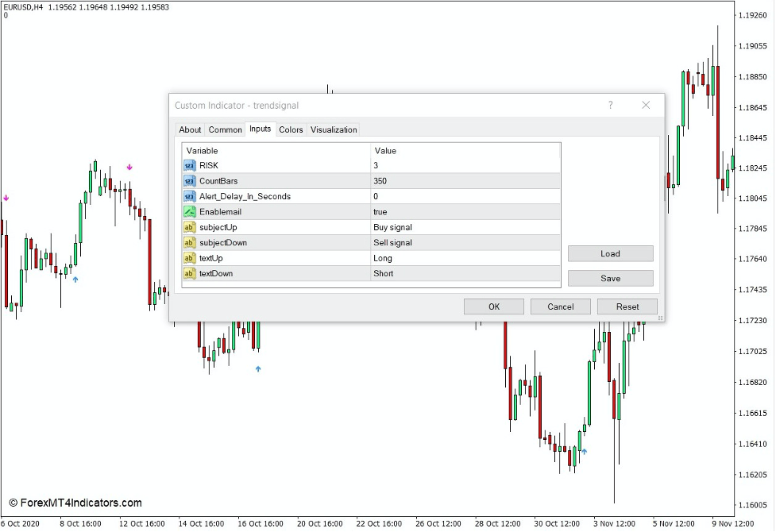Select the ab text icon for textUp

click(x=189, y=258)
